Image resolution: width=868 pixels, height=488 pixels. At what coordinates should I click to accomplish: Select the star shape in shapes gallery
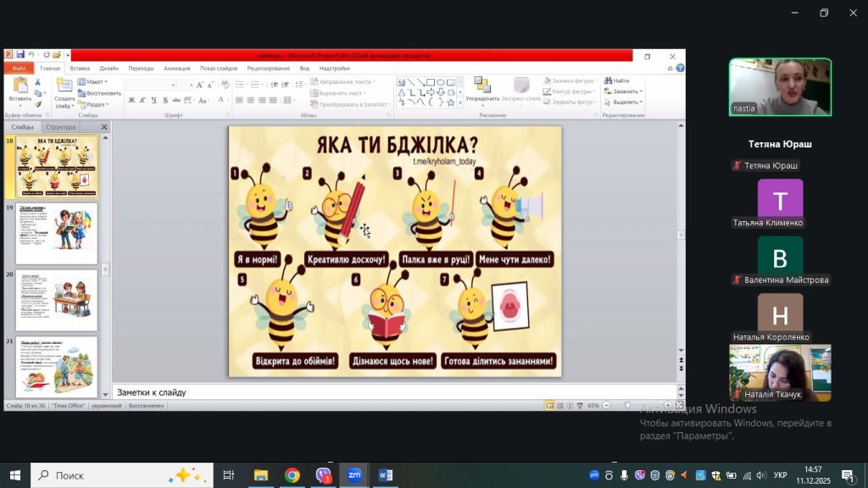[x=451, y=102]
